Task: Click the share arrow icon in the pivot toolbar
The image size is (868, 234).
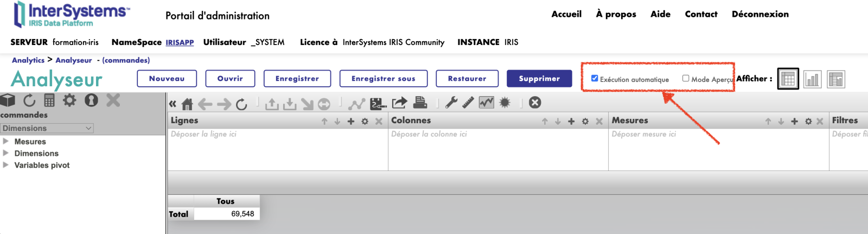Action: [x=399, y=103]
